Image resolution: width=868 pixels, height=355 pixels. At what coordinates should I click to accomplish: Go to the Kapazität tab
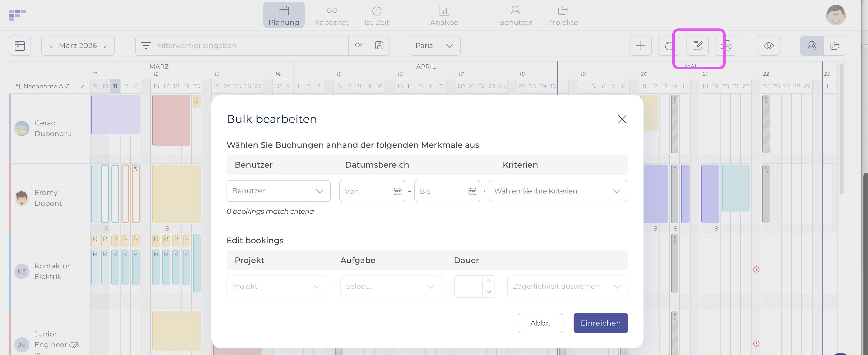tap(332, 15)
